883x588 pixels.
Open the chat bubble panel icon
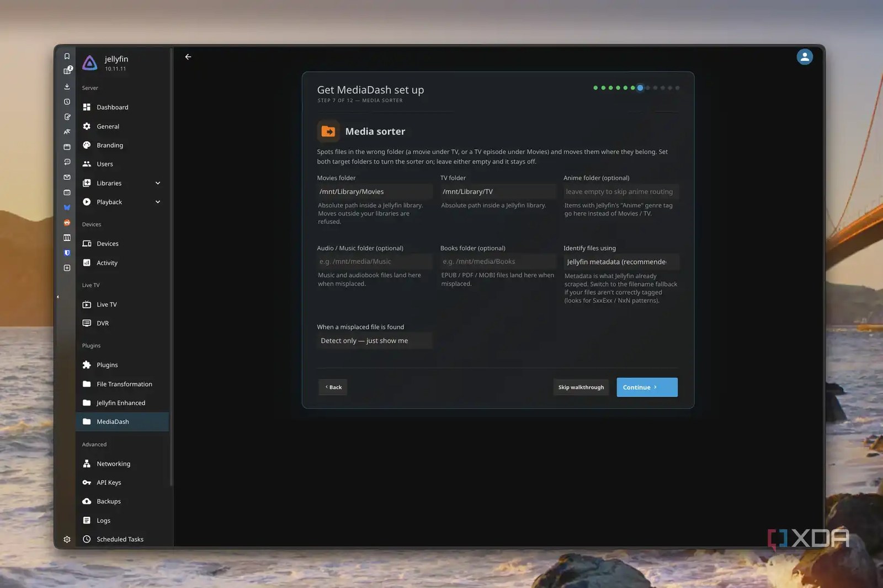click(67, 162)
